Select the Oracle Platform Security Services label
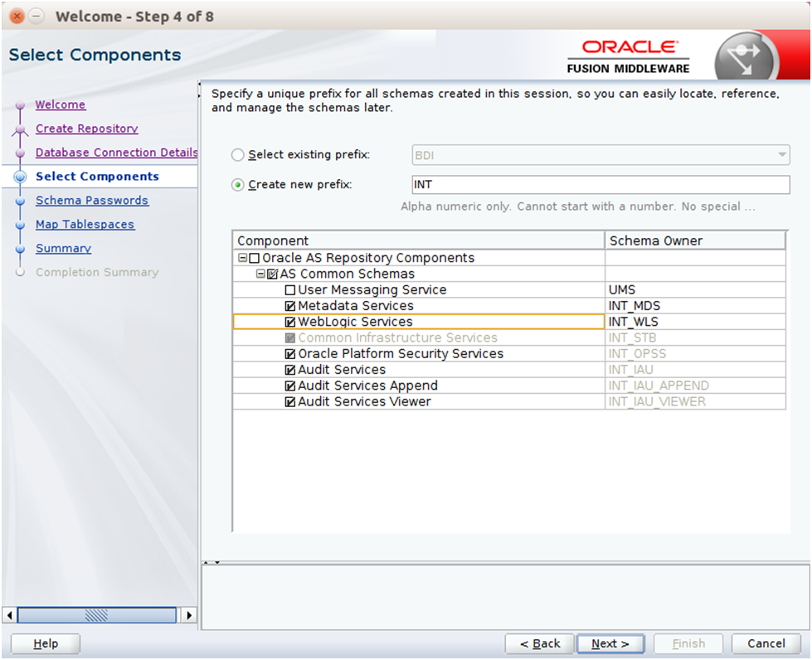The width and height of the screenshot is (812, 660). 401,354
